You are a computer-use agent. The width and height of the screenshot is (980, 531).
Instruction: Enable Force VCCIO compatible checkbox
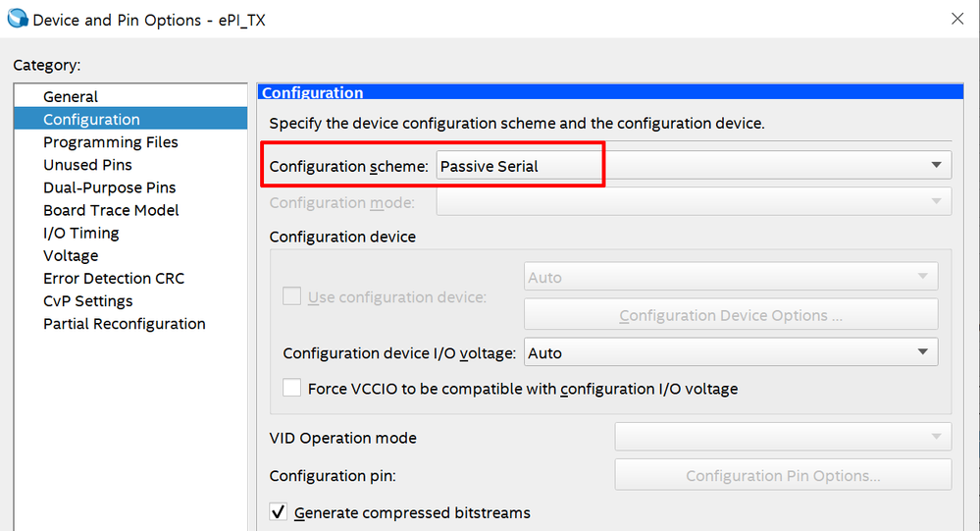pos(292,388)
